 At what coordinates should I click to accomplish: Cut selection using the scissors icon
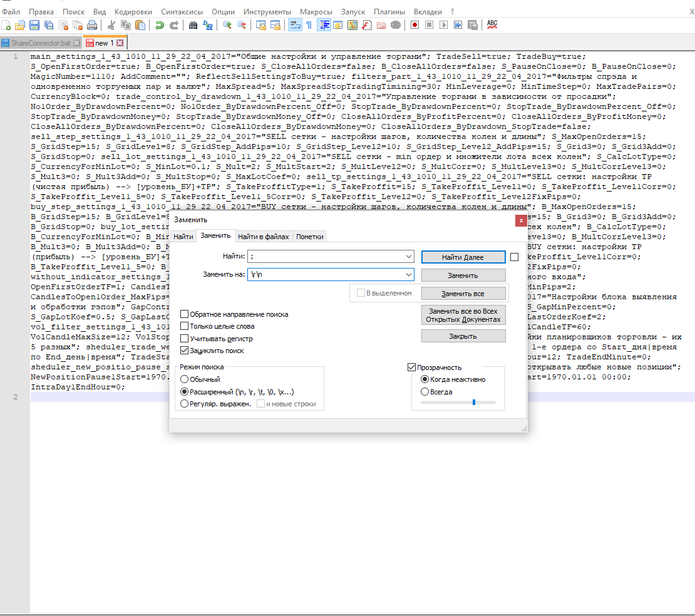[111, 25]
